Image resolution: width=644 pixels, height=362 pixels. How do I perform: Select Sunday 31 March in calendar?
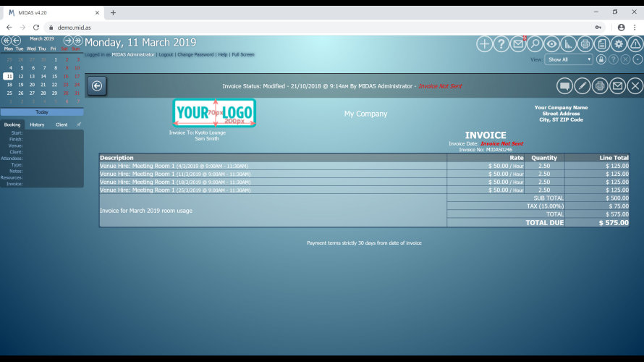[77, 93]
